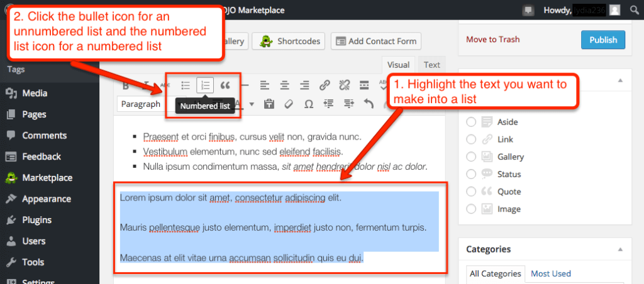Open the text color dropdown arrow
The height and width of the screenshot is (284, 644).
(252, 104)
